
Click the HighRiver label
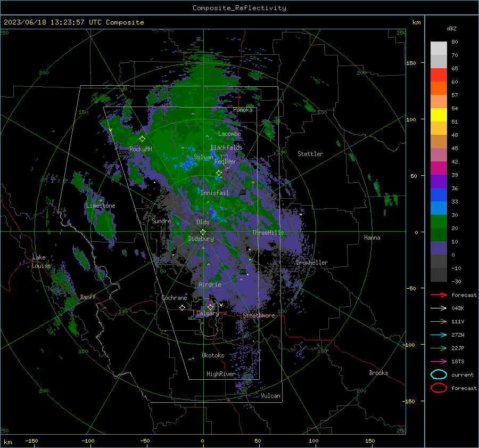(220, 374)
